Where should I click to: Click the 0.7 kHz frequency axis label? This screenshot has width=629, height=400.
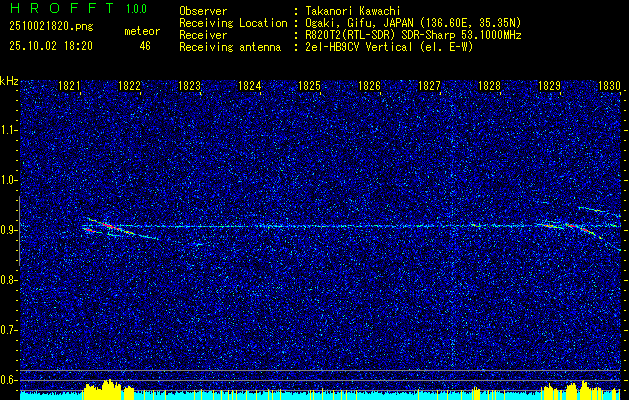click(x=8, y=330)
